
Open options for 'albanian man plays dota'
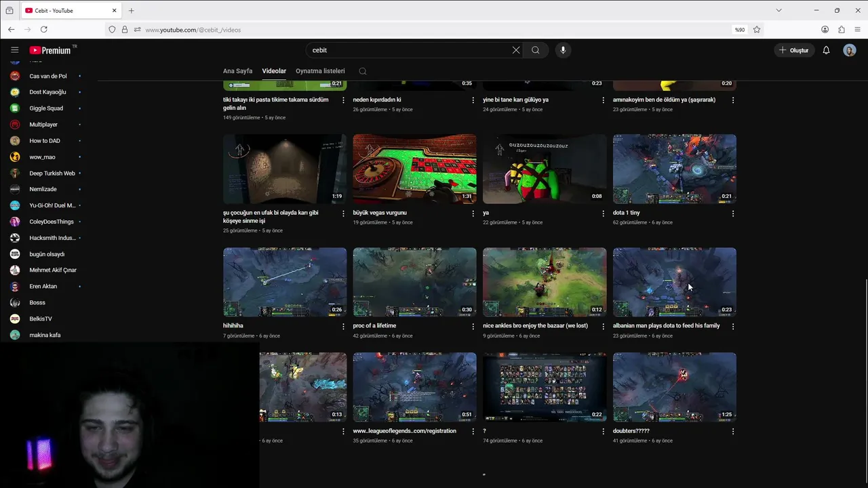[x=733, y=327]
